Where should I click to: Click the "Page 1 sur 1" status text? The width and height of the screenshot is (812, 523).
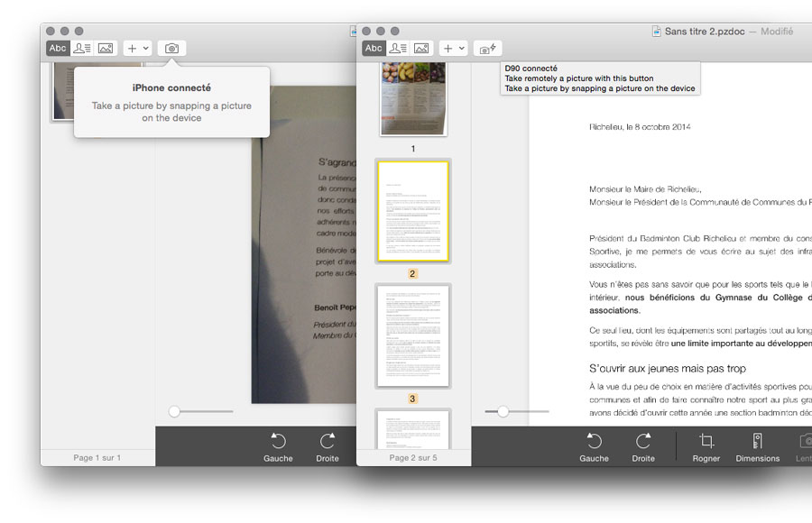pos(97,458)
